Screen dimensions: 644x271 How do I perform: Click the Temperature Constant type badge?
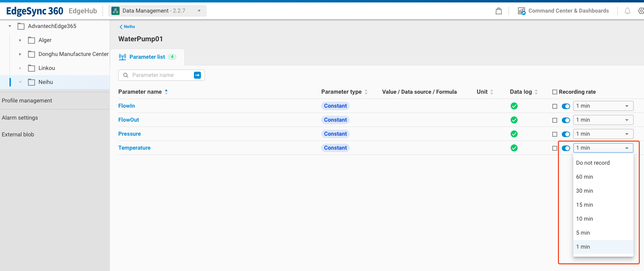tap(335, 148)
